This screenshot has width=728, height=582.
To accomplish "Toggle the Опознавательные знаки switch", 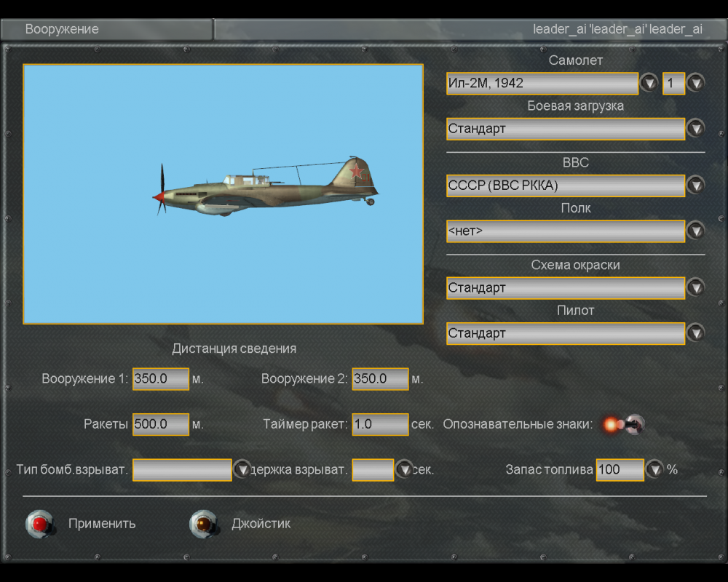I will click(623, 424).
